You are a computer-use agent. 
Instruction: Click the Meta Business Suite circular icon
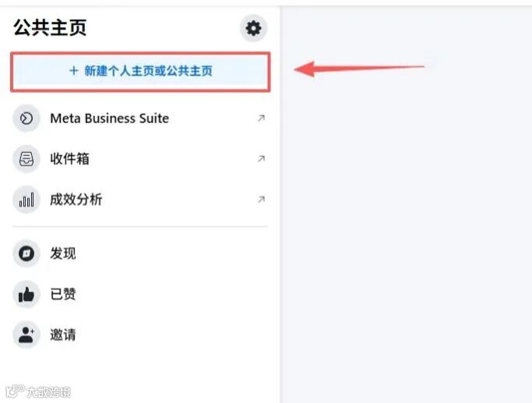(26, 118)
